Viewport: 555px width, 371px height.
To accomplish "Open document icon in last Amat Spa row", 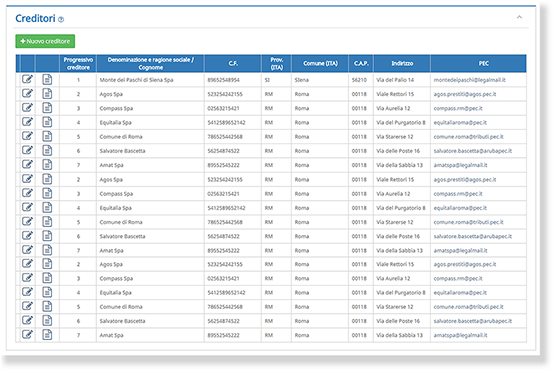I will (x=47, y=335).
